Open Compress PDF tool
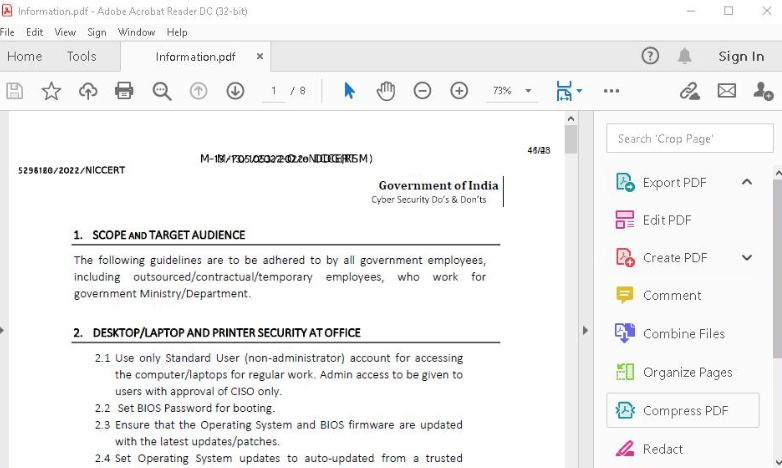Viewport: 782px width, 468px height. coord(683,410)
